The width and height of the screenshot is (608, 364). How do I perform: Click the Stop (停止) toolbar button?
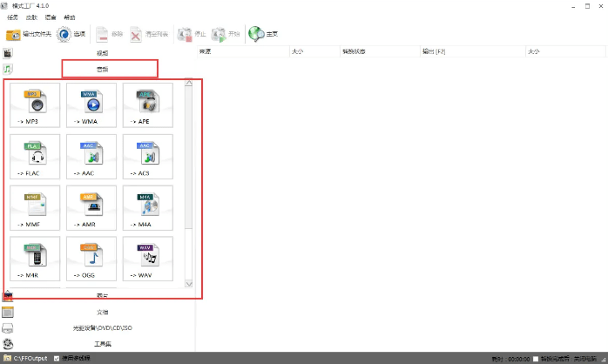pos(191,34)
